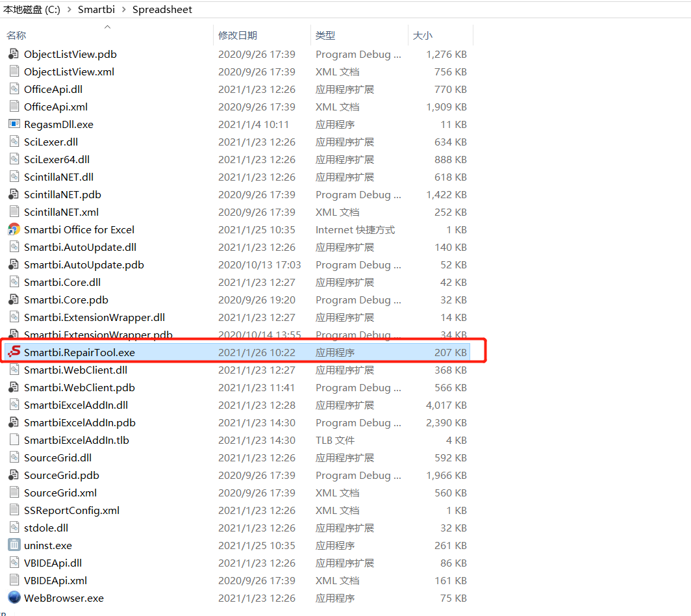Viewport: 691px width, 616px height.
Task: Click the ObjectListView.pdb file icon
Action: (14, 54)
